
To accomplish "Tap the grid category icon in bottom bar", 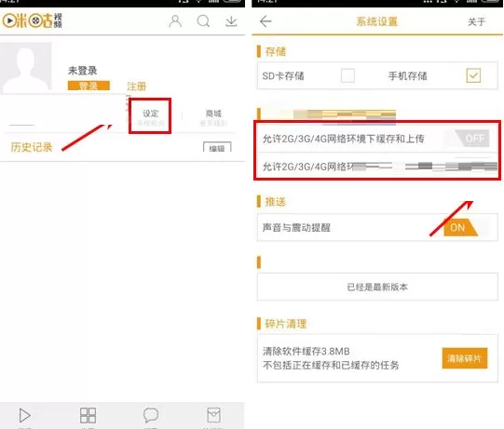I will click(88, 415).
